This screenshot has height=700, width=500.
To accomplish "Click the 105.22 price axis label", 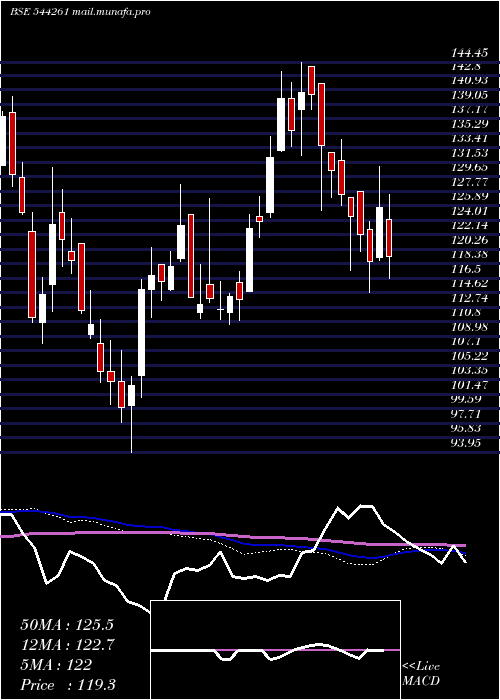I will point(469,356).
